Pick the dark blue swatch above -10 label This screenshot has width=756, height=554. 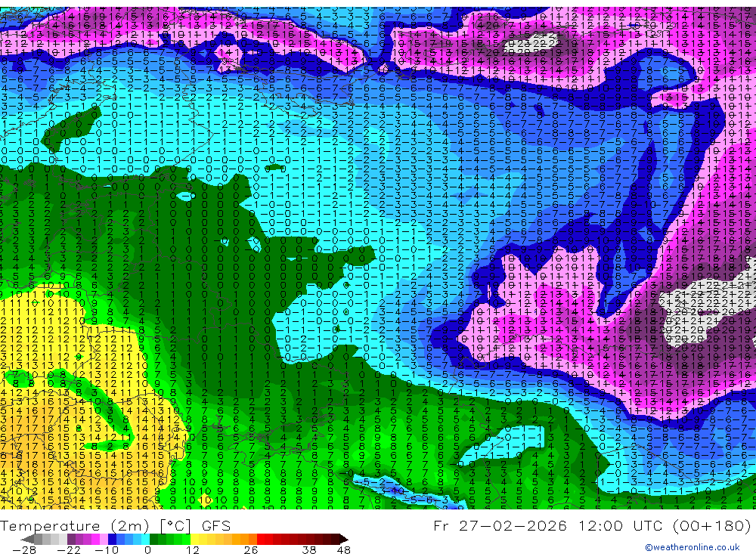click(x=112, y=540)
